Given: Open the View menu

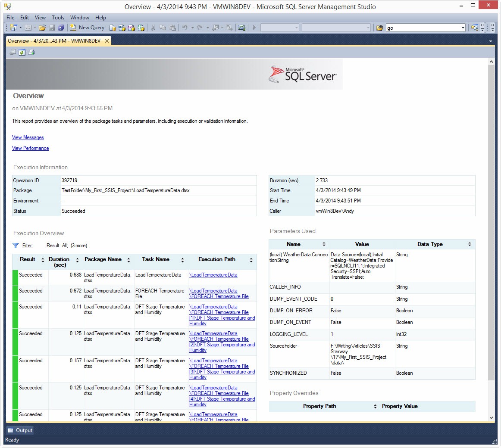Looking at the screenshot, I should [40, 18].
